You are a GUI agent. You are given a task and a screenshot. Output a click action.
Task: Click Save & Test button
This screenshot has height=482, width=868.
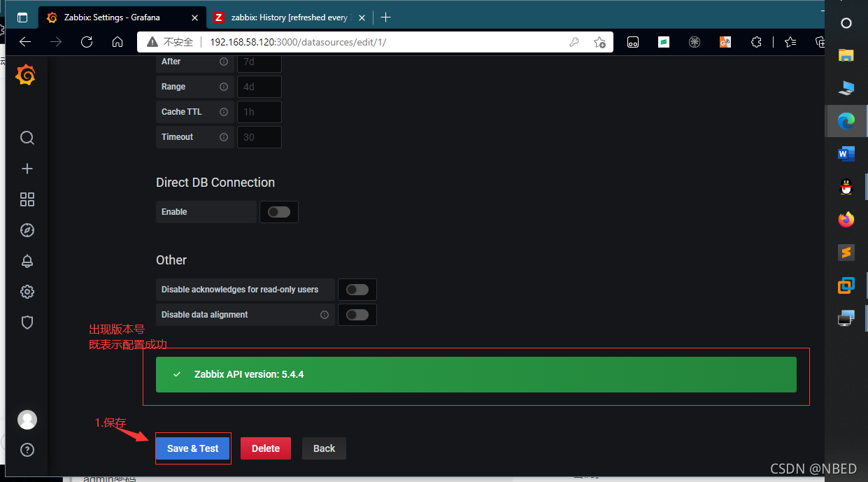point(193,448)
